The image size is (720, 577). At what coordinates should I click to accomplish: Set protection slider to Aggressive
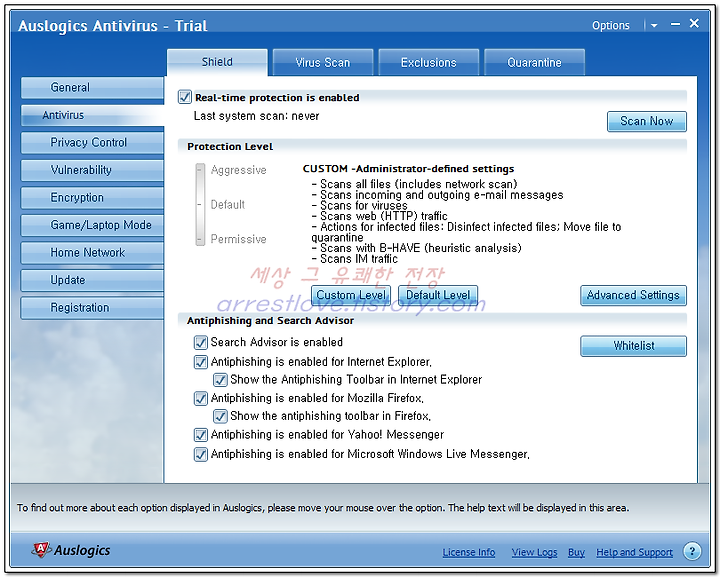click(x=200, y=169)
